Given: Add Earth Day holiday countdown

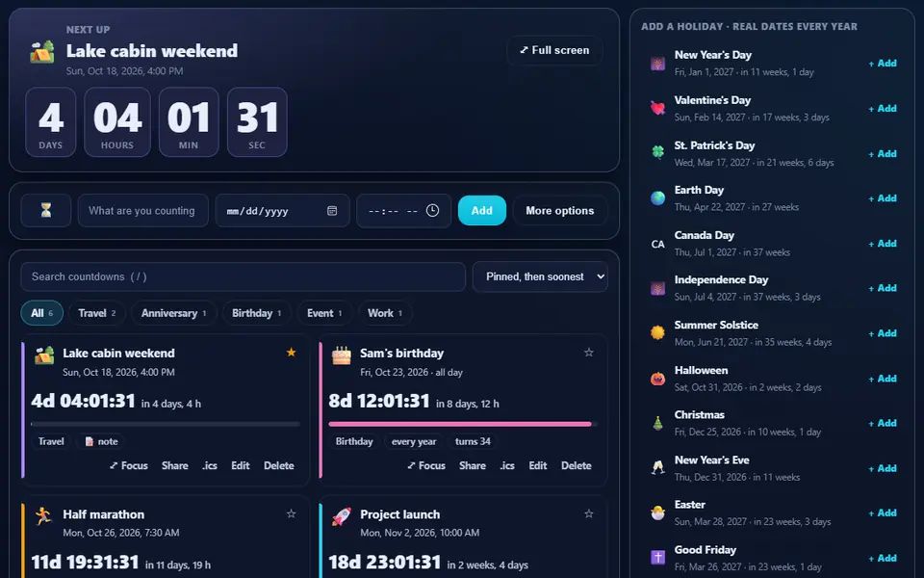Looking at the screenshot, I should pyautogui.click(x=883, y=198).
